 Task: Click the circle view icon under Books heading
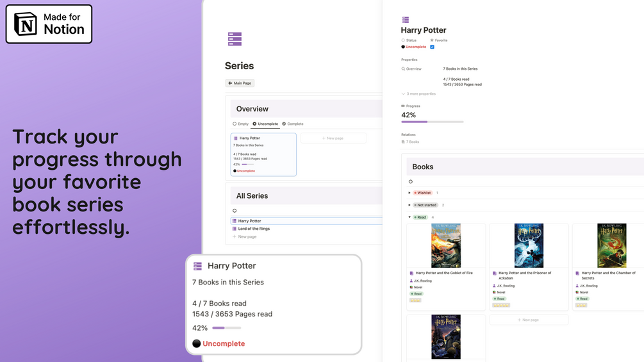[410, 181]
